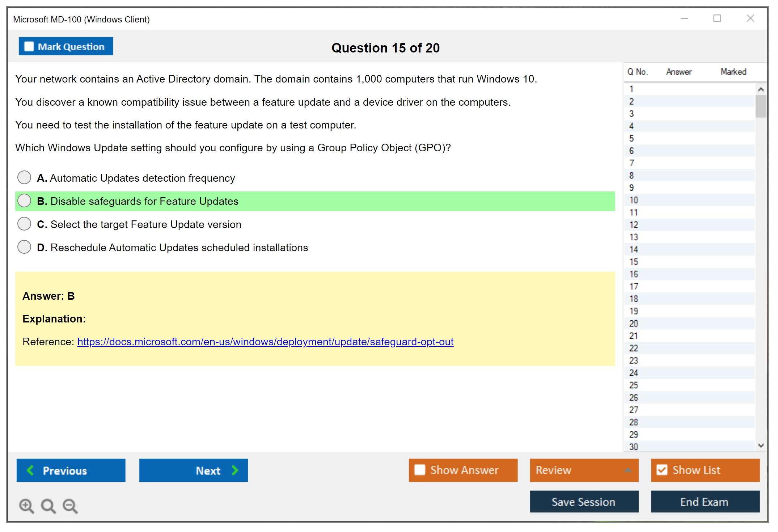Uncheck the Show List checkbox

(662, 470)
